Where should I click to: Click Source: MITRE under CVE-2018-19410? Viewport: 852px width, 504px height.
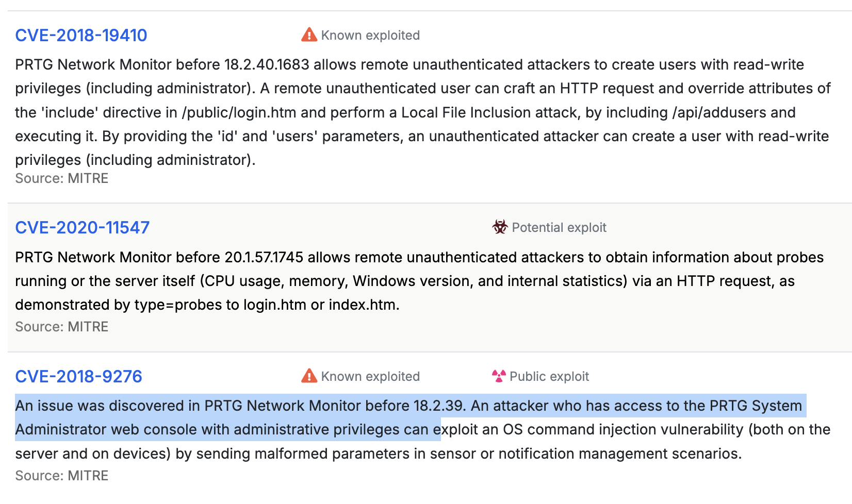pyautogui.click(x=62, y=178)
